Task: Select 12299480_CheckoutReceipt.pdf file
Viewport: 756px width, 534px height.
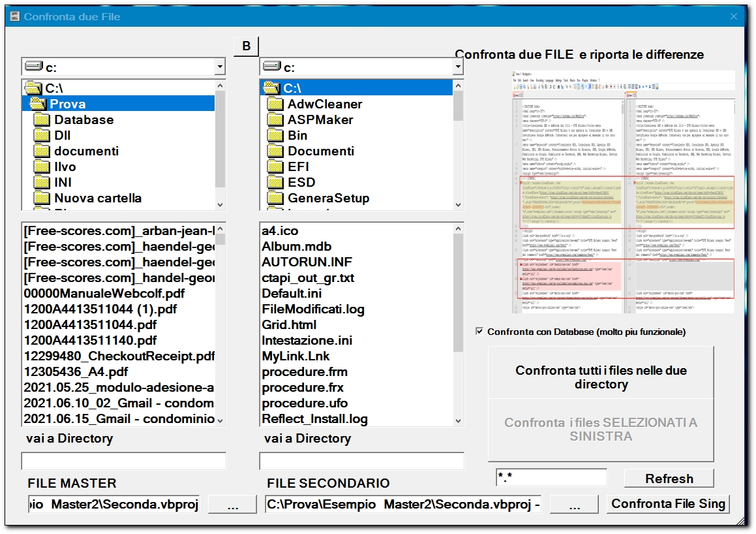Action: [119, 356]
